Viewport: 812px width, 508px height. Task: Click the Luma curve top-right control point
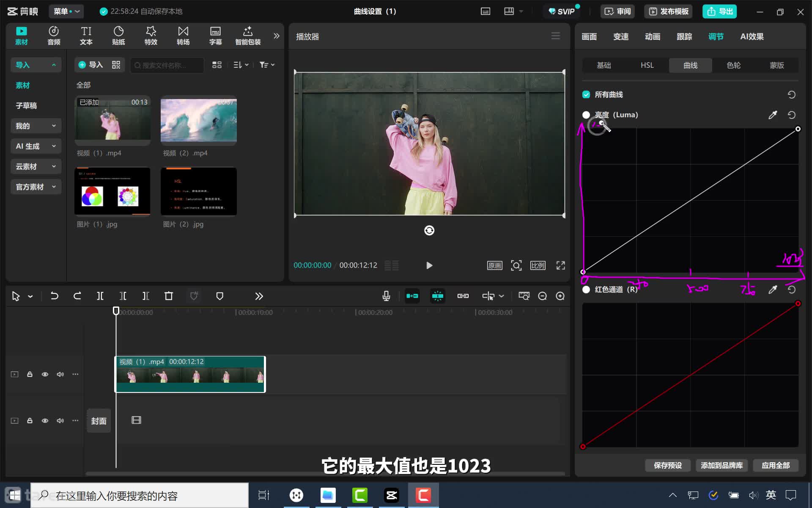[x=798, y=129]
